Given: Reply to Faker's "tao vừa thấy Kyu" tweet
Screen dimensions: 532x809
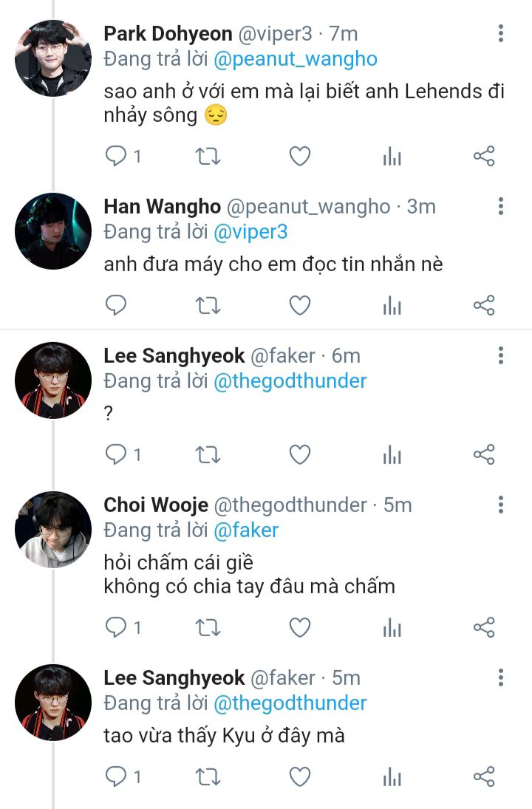Looking at the screenshot, I should (115, 776).
